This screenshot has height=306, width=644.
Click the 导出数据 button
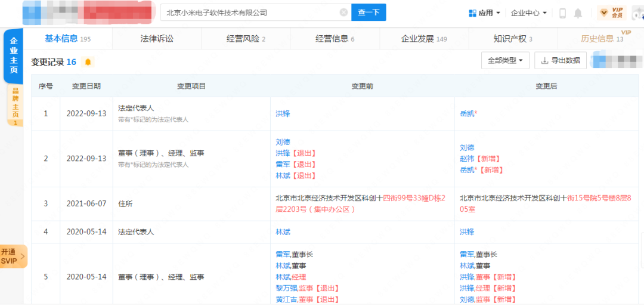(x=561, y=60)
